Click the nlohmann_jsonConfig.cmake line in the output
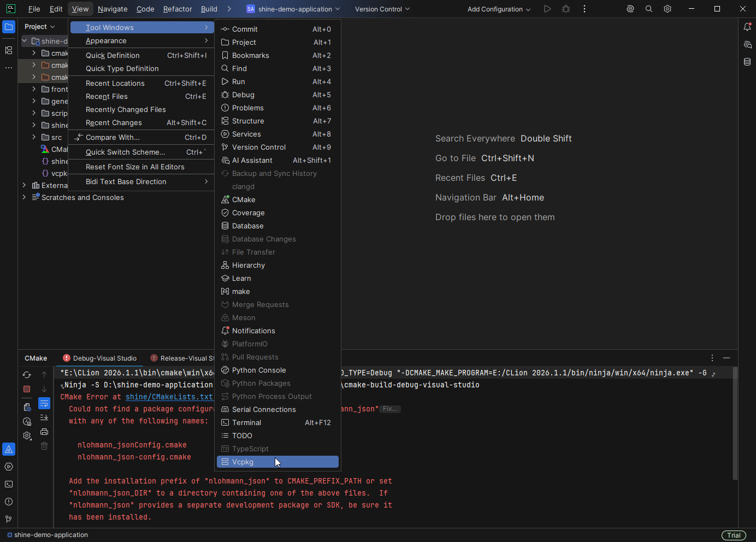756x542 pixels. [x=132, y=445]
